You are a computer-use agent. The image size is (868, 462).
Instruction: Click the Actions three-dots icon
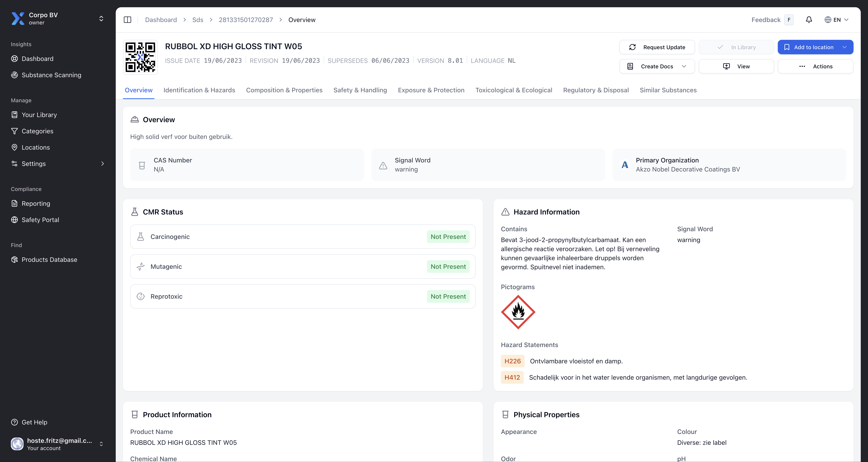point(802,66)
